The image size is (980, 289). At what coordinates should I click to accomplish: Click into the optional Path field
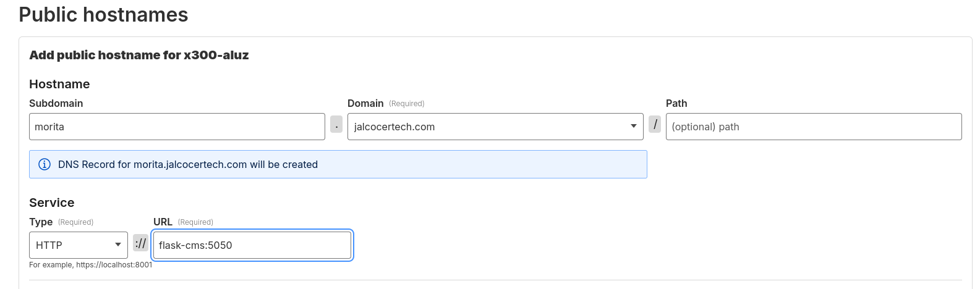point(814,127)
